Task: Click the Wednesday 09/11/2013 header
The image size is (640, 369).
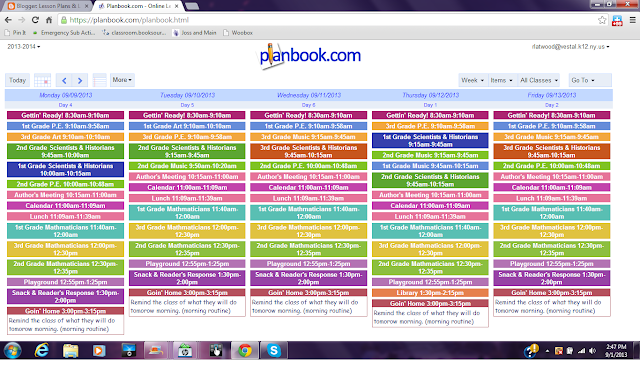Action: 309,95
